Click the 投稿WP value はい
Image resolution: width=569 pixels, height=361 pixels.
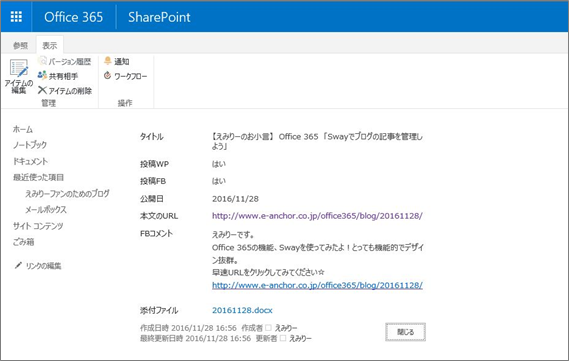(219, 164)
